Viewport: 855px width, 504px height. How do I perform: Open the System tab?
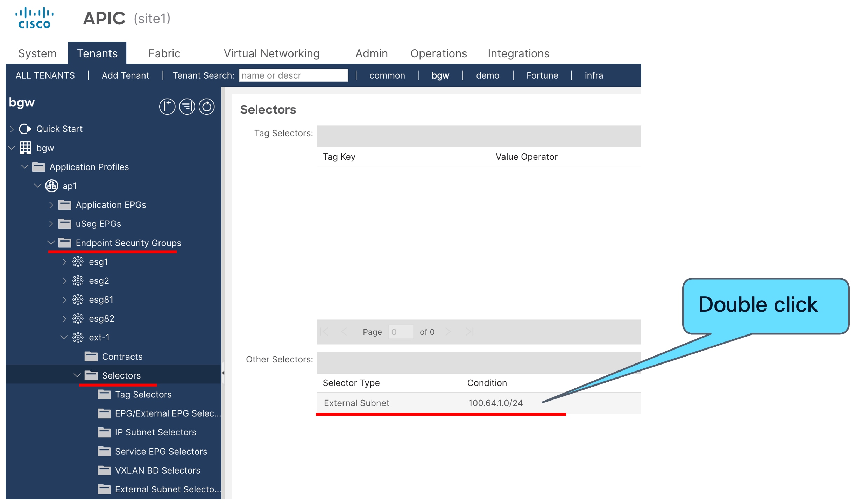pos(37,53)
